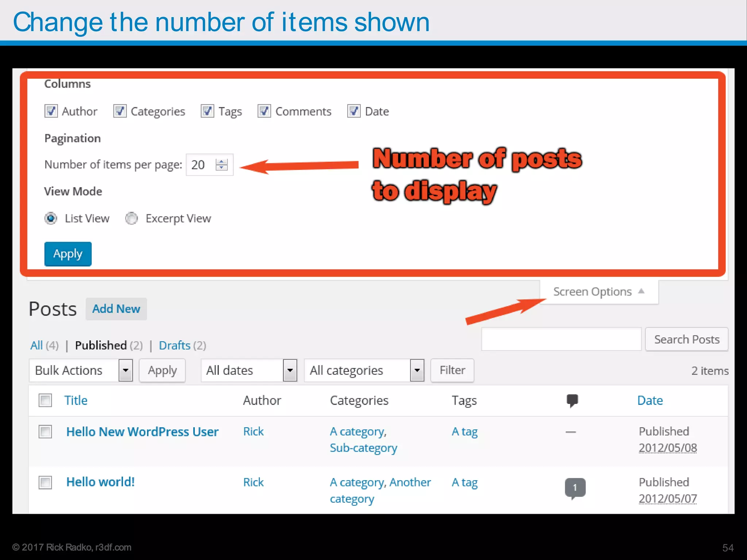Image resolution: width=747 pixels, height=560 pixels.
Task: Tick the select-all checkbox in the table header
Action: coord(46,400)
